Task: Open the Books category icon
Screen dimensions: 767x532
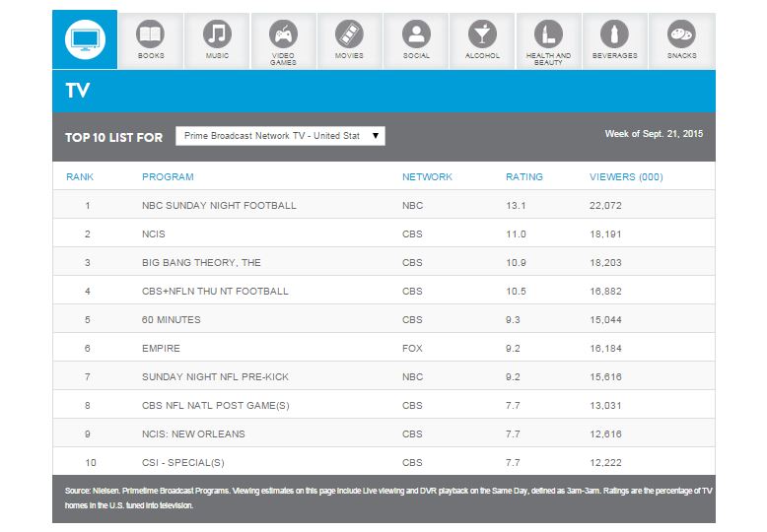Action: [151, 34]
